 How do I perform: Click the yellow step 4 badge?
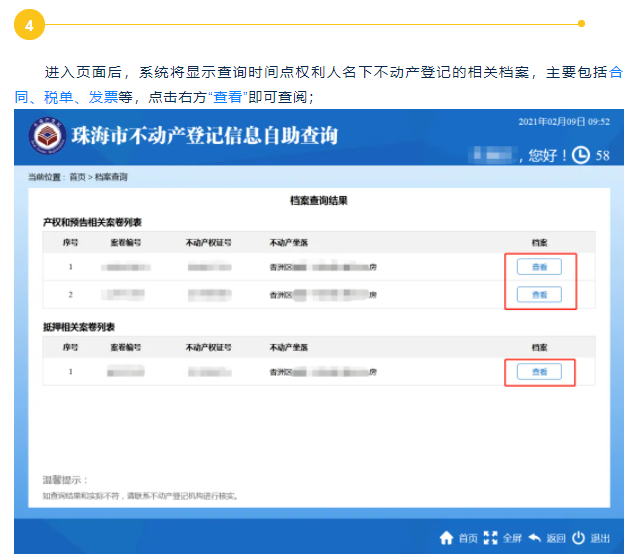pos(29,26)
